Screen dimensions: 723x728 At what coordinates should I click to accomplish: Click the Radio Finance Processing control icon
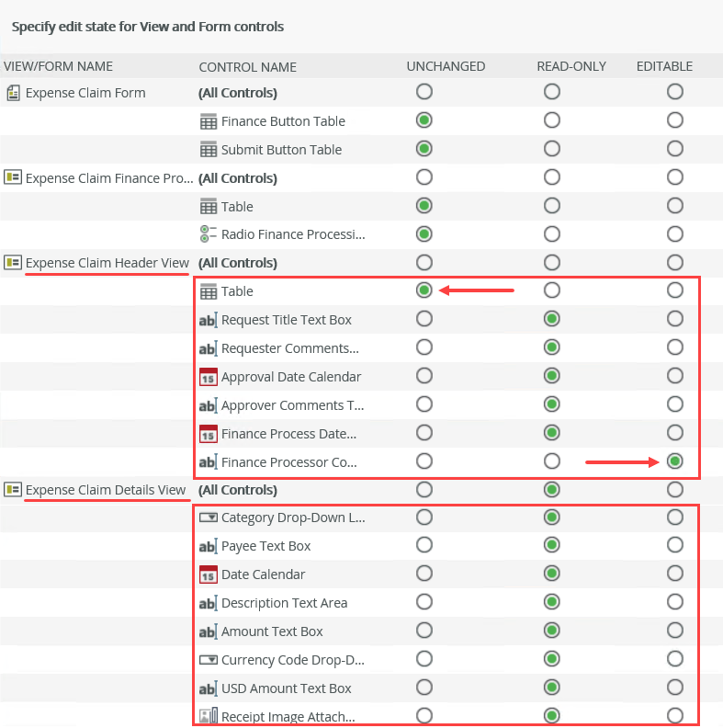tap(209, 234)
